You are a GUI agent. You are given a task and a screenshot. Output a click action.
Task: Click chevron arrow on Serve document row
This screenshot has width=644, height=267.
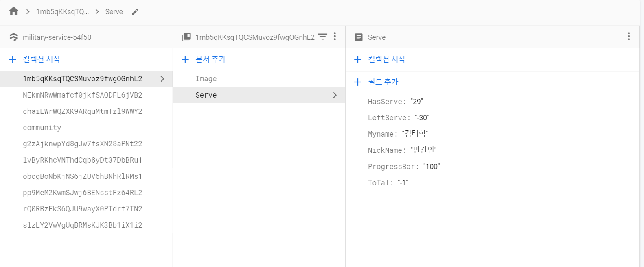[335, 95]
